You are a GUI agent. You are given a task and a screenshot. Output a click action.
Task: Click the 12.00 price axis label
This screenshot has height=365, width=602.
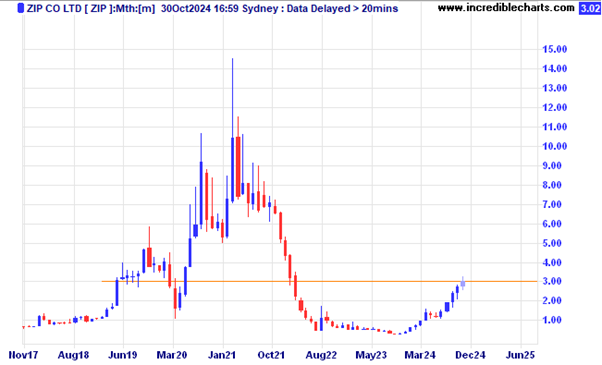pos(554,107)
